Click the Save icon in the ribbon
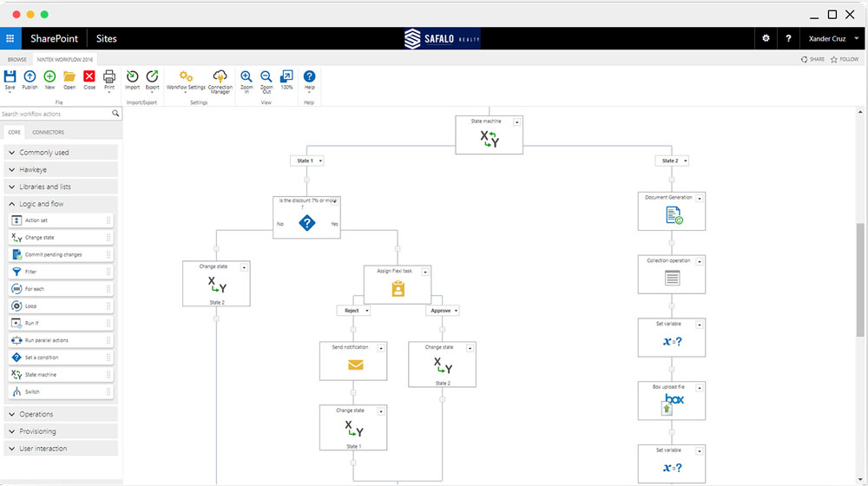This screenshot has height=486, width=868. point(10,77)
